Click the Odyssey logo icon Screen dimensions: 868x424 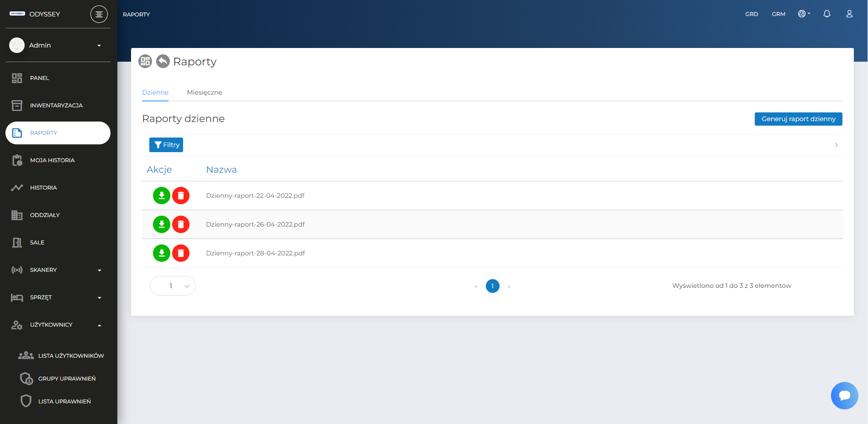[x=17, y=14]
